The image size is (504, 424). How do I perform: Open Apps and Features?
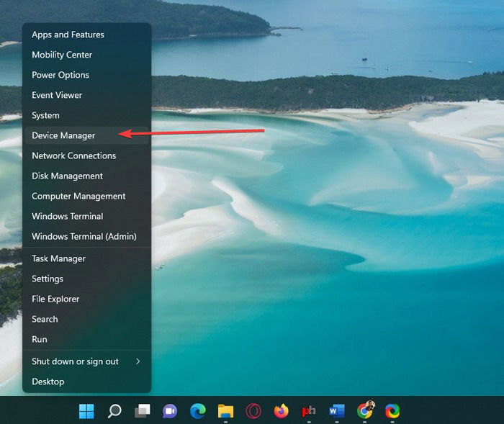[x=87, y=35]
